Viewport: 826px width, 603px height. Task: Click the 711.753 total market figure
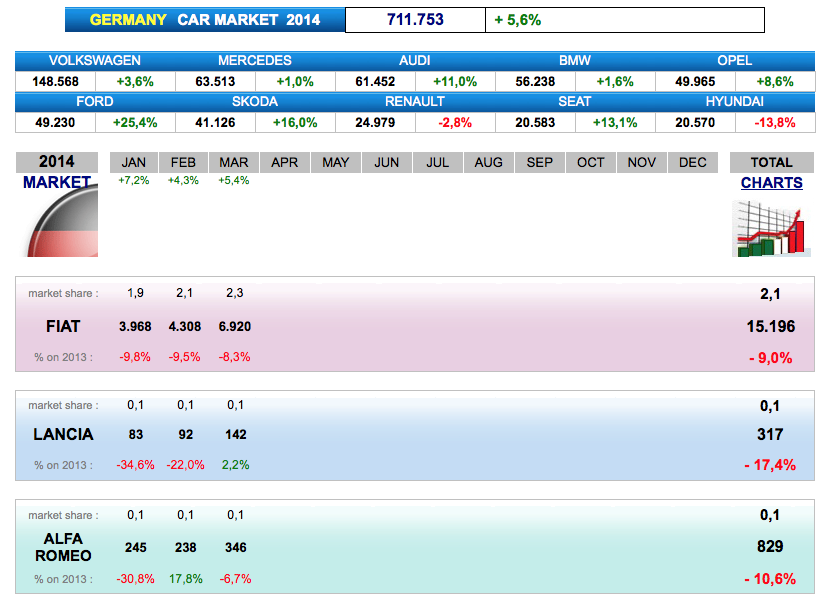(x=415, y=20)
